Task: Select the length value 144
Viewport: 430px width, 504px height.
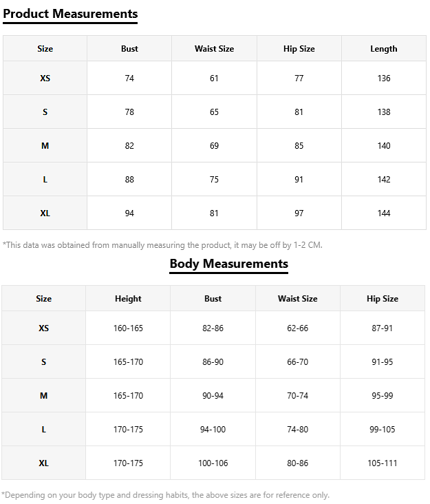Action: pos(383,213)
